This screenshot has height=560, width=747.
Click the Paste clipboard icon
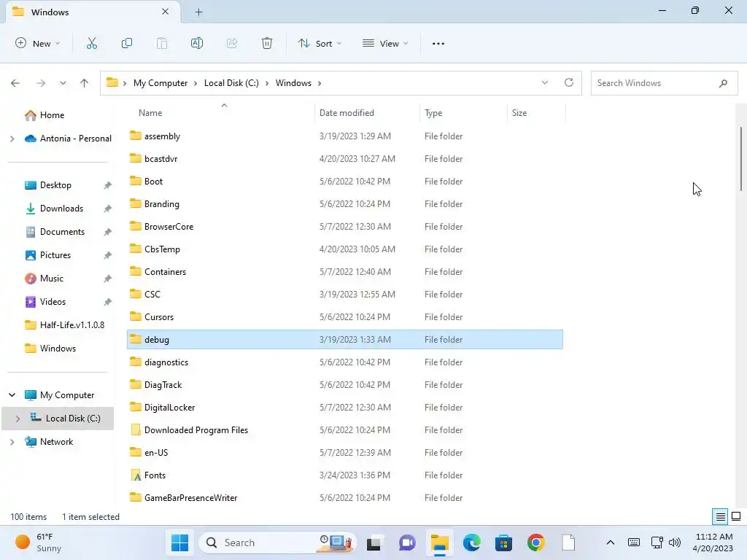(x=162, y=43)
